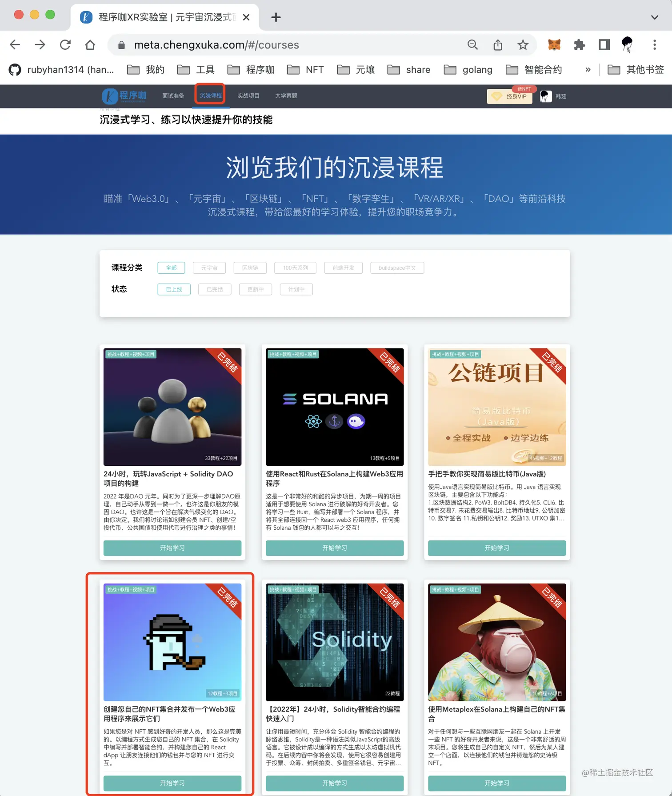The width and height of the screenshot is (672, 796).
Task: Open the NFT bookmark folder
Action: [305, 70]
